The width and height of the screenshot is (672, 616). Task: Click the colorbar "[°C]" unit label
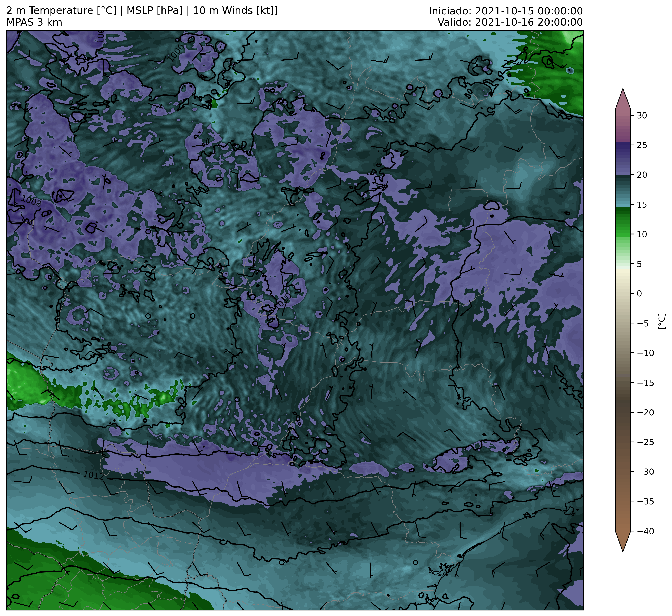click(662, 321)
